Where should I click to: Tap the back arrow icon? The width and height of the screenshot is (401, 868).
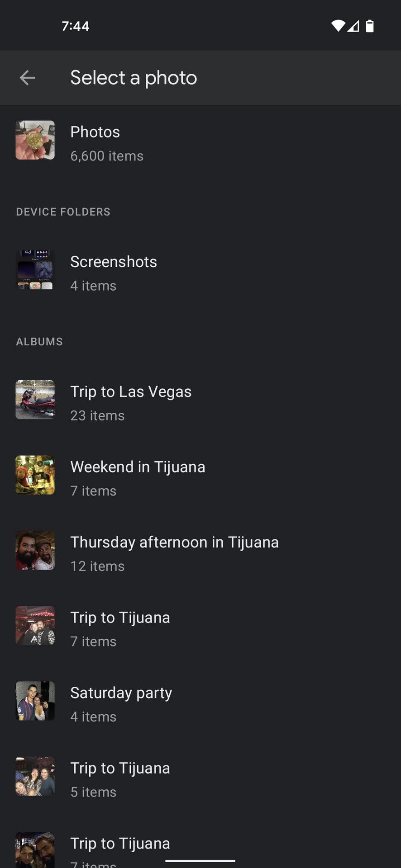[27, 78]
